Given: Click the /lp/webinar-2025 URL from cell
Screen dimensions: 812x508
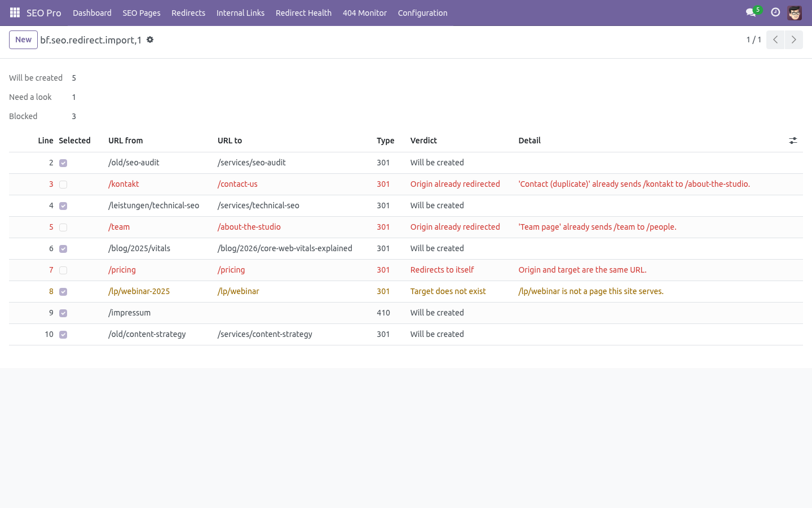Looking at the screenshot, I should 139,291.
